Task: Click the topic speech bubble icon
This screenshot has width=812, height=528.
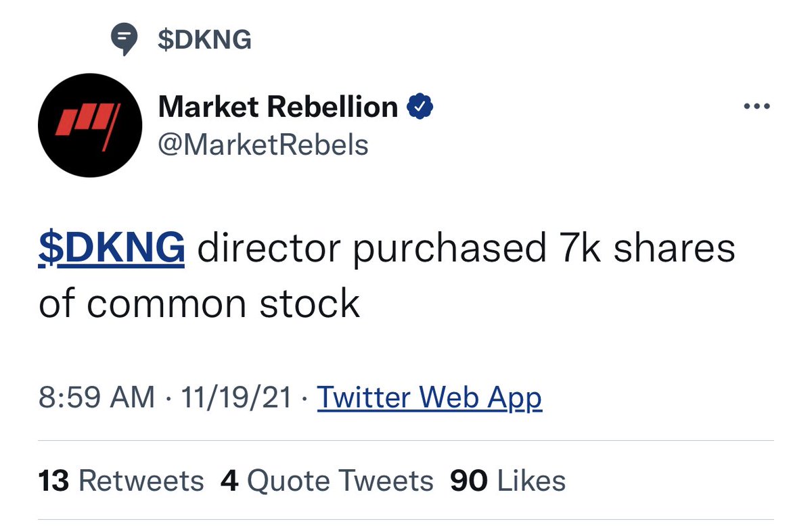Action: click(124, 41)
